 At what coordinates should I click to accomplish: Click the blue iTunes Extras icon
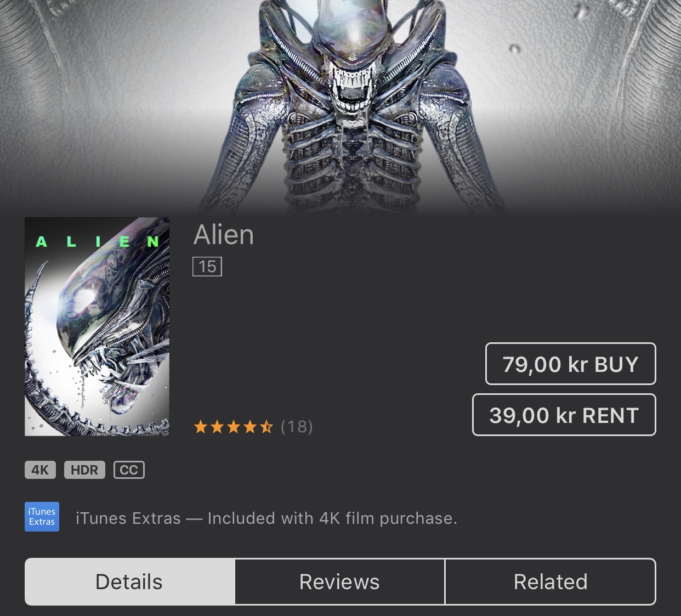click(42, 517)
